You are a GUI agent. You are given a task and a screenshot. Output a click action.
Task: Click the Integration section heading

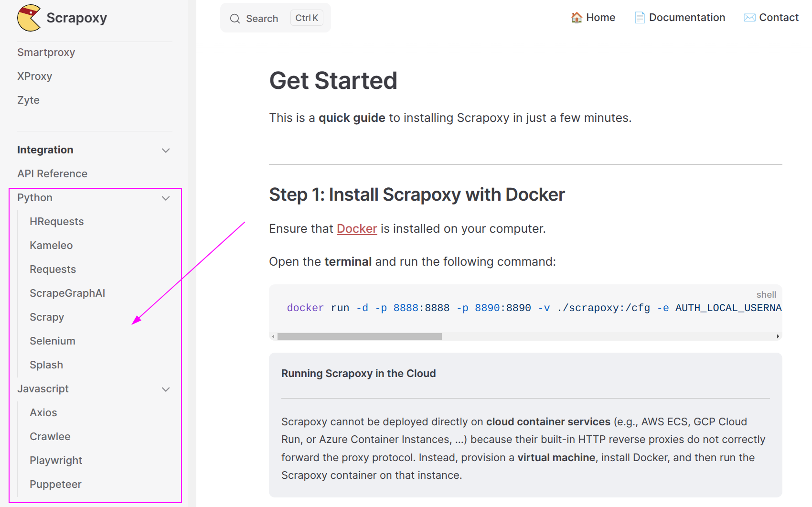click(45, 150)
